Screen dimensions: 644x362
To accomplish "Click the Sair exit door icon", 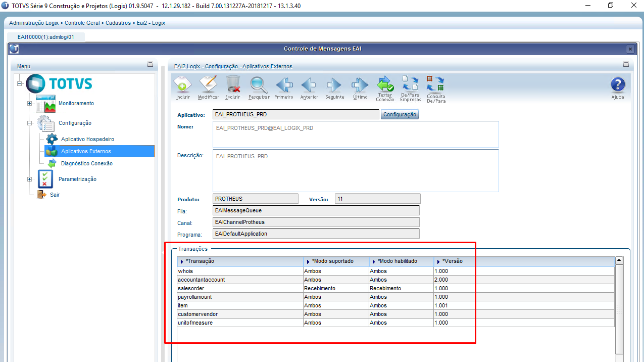I will (x=42, y=195).
